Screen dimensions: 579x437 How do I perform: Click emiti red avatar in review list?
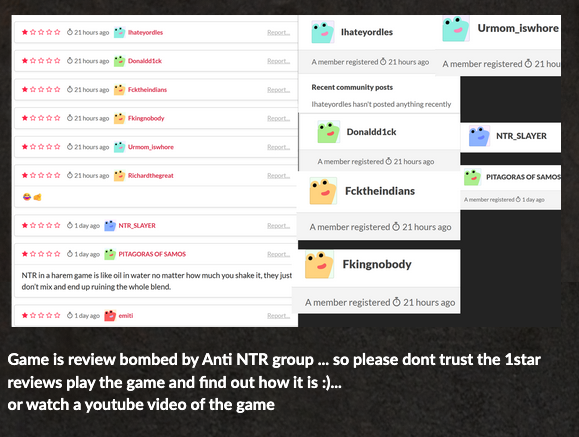(x=110, y=315)
